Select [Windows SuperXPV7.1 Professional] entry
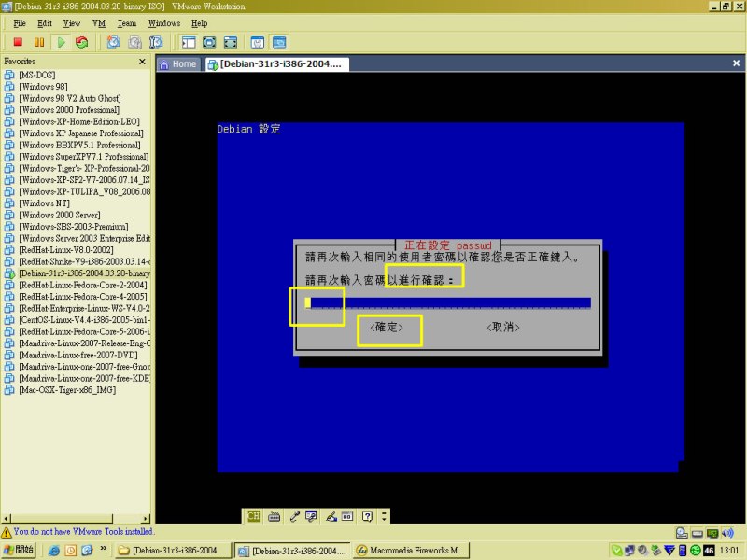Viewport: 747px width, 560px height. [83, 156]
